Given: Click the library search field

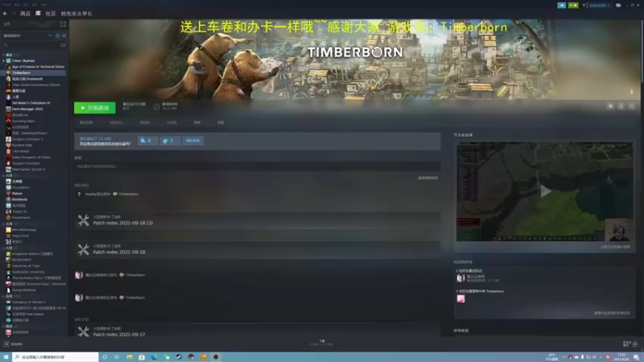Looking at the screenshot, I should pos(31,45).
